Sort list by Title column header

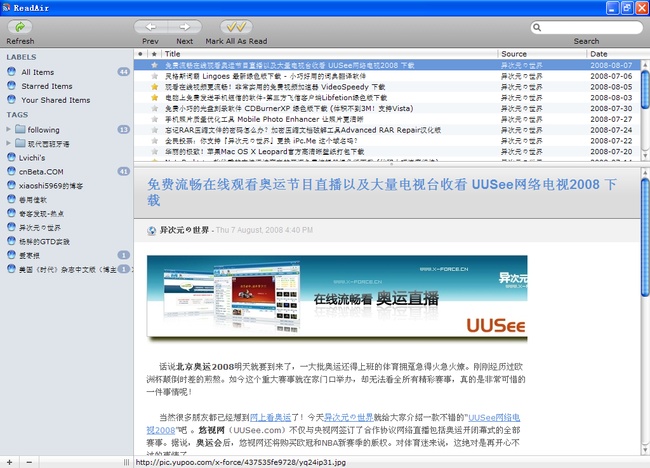(x=330, y=54)
